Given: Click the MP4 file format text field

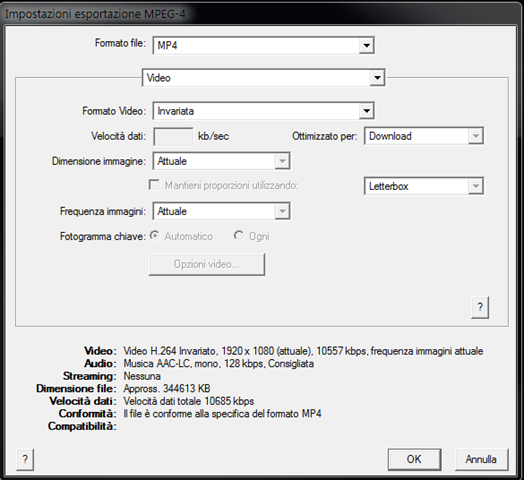Looking at the screenshot, I should click(256, 45).
